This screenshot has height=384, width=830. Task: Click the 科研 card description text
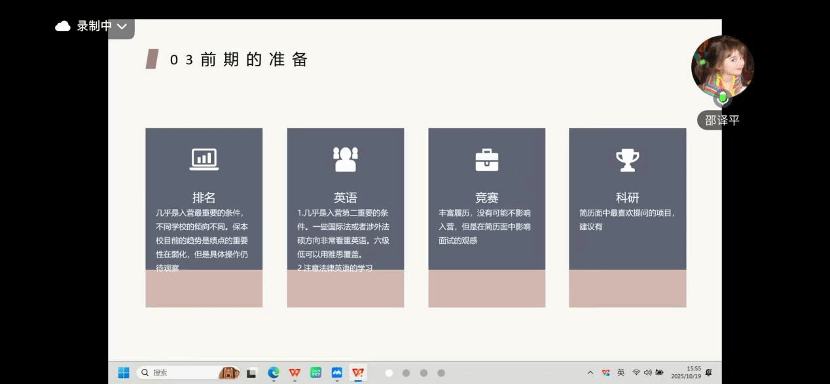pos(627,220)
